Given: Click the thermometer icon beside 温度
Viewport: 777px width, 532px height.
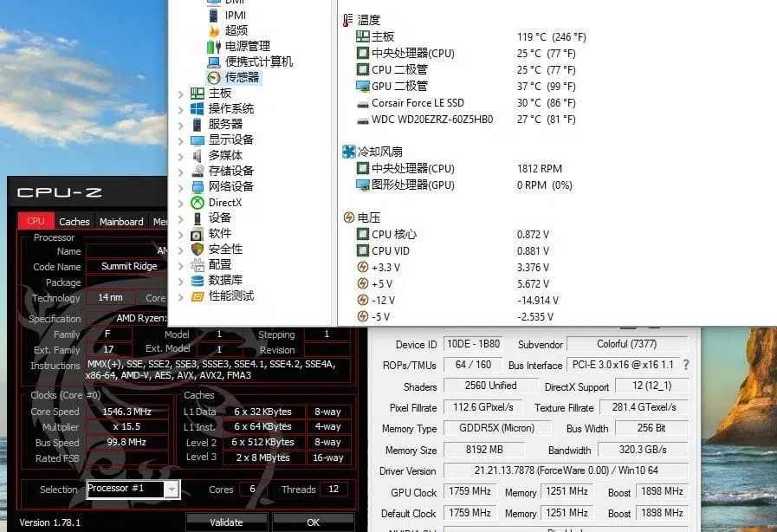Looking at the screenshot, I should (x=347, y=20).
